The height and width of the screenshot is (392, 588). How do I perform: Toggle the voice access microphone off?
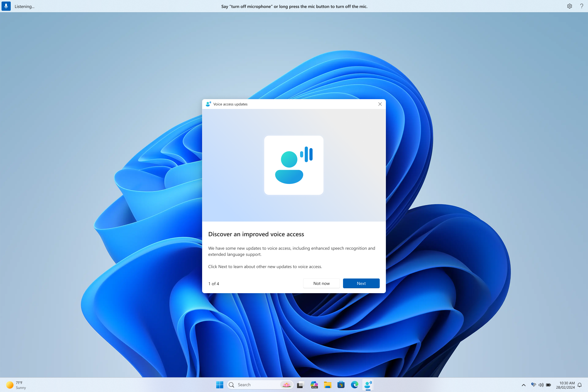6,6
